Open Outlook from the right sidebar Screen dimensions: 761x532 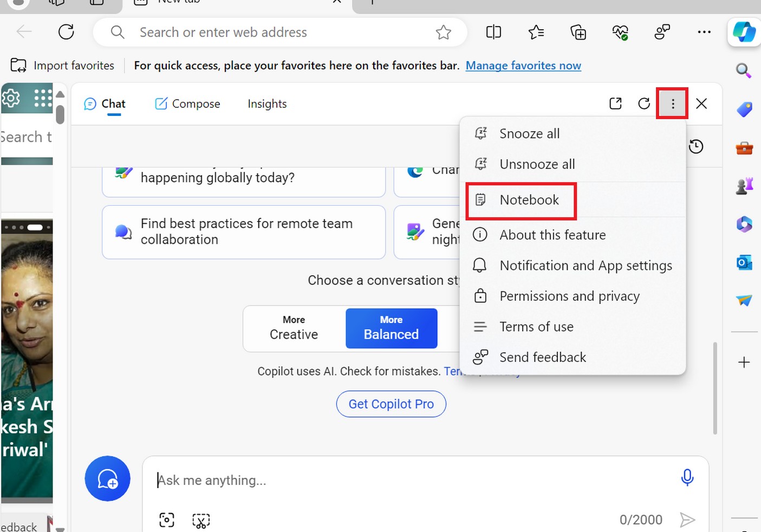tap(744, 262)
